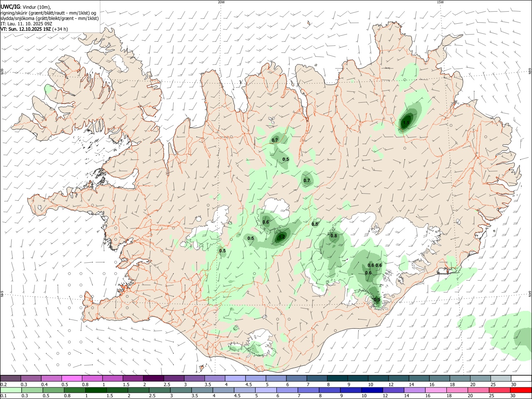Pick upper legend dark teal swatch between 8 and 9

pyautogui.click(x=337, y=378)
